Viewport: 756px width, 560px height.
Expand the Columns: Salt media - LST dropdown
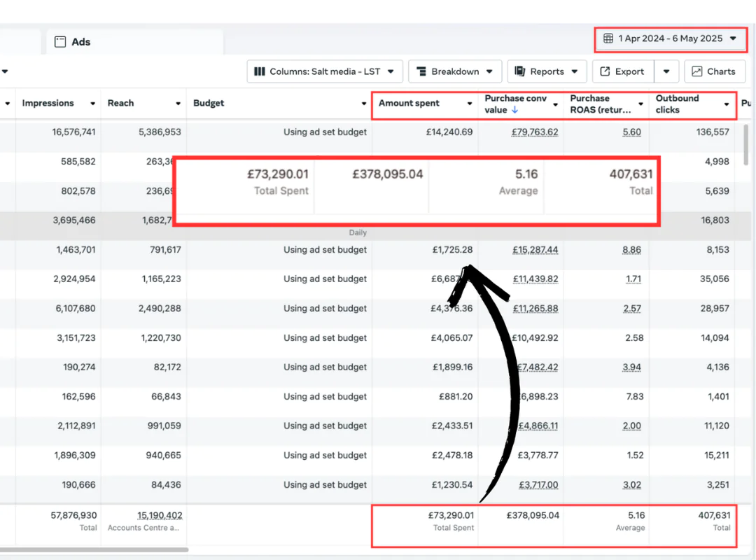[x=391, y=71]
